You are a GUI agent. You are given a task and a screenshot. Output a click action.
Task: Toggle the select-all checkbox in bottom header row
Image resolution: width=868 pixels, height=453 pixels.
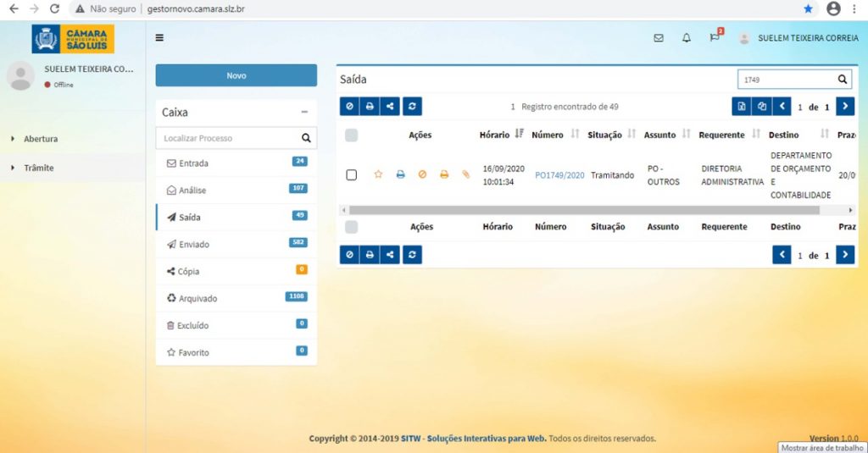coord(351,227)
